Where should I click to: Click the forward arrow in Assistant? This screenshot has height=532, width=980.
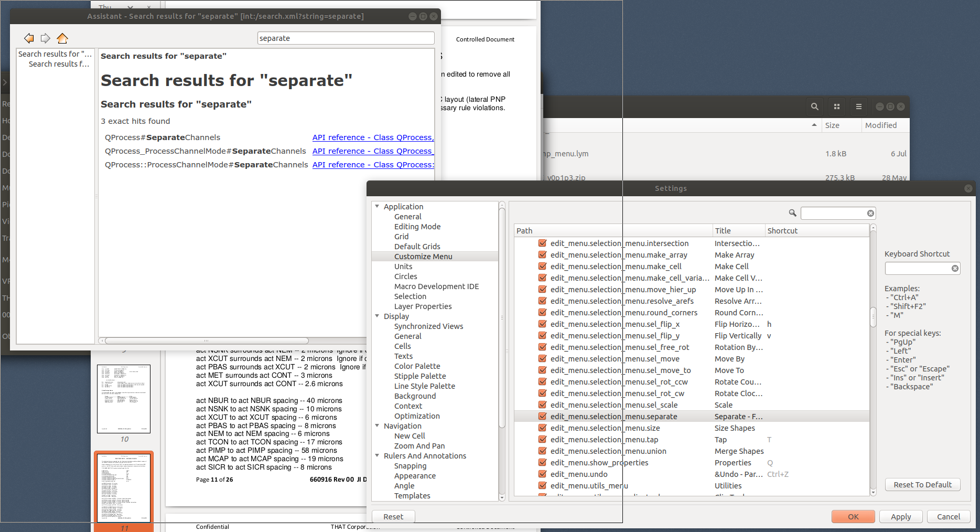click(x=46, y=38)
